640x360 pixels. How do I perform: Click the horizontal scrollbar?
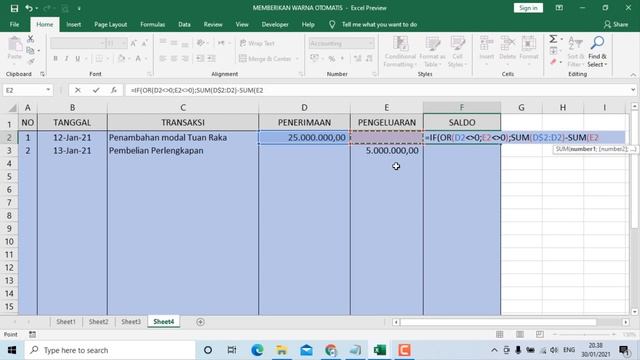click(498, 322)
